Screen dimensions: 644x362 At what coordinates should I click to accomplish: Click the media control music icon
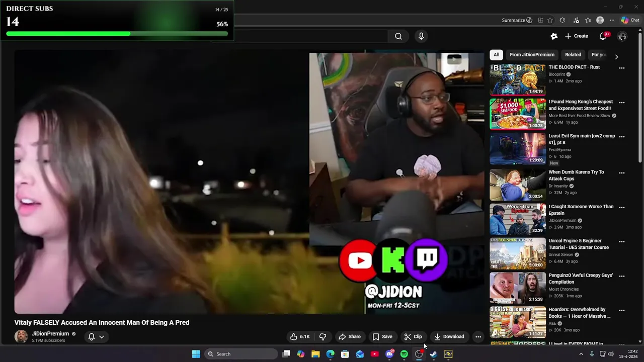tap(576, 20)
